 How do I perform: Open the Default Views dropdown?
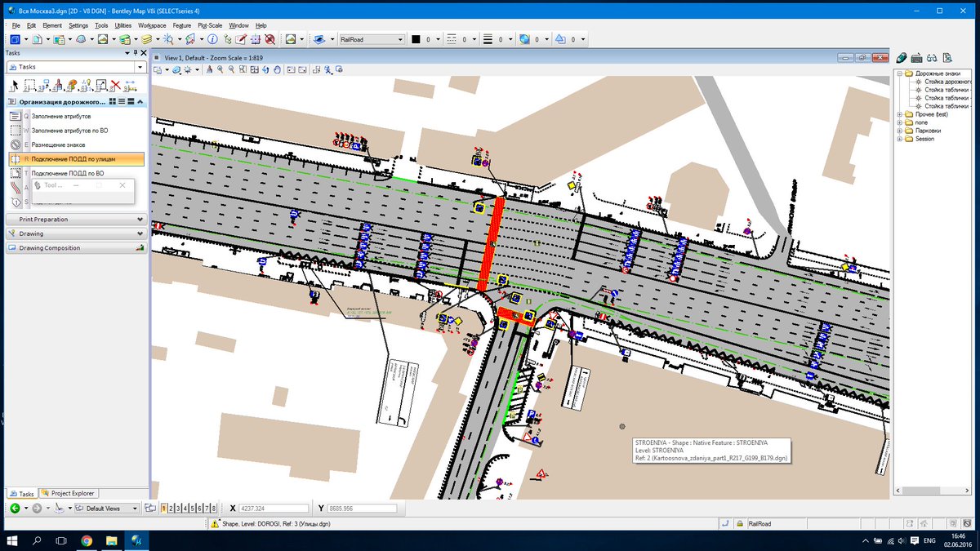(107, 508)
